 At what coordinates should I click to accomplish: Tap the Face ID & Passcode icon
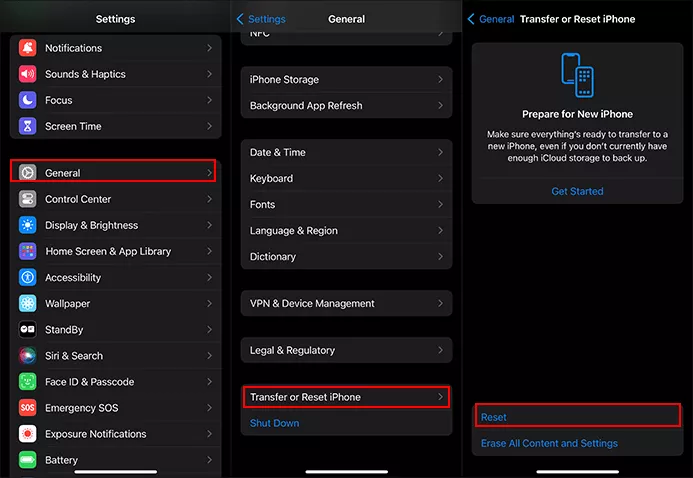pos(27,381)
